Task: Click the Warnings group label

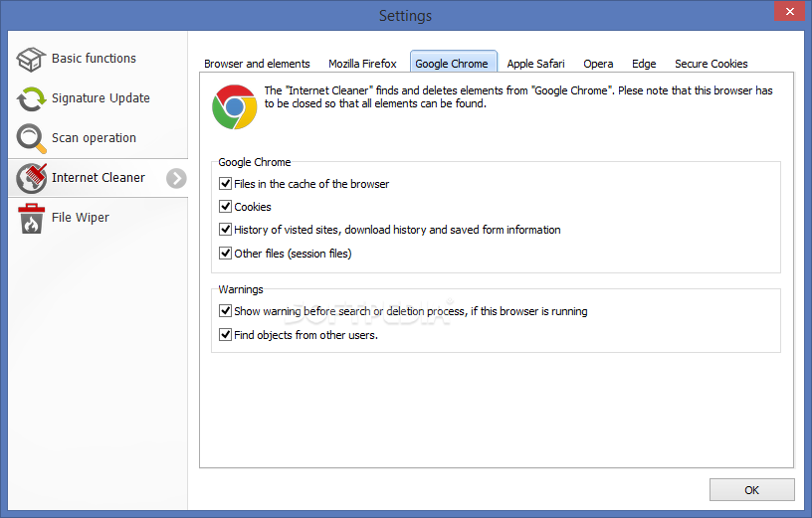Action: 241,289
